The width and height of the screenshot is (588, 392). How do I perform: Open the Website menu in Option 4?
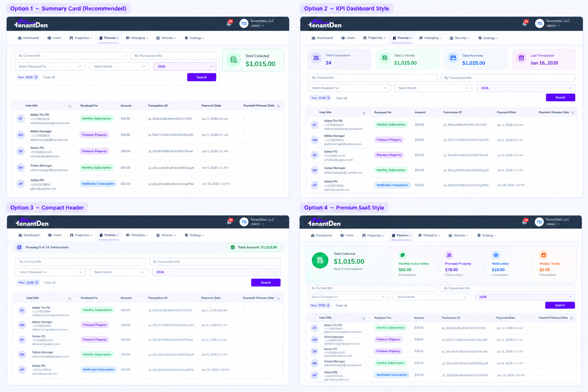coord(458,235)
